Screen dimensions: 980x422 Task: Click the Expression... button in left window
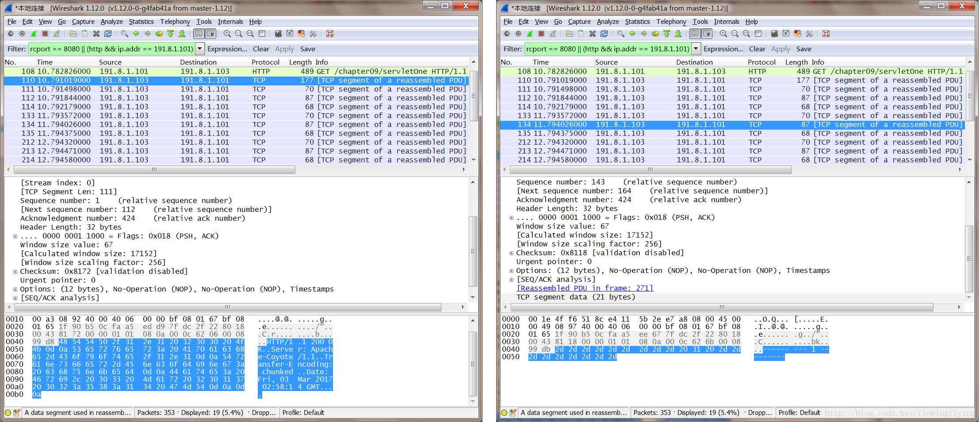click(227, 49)
